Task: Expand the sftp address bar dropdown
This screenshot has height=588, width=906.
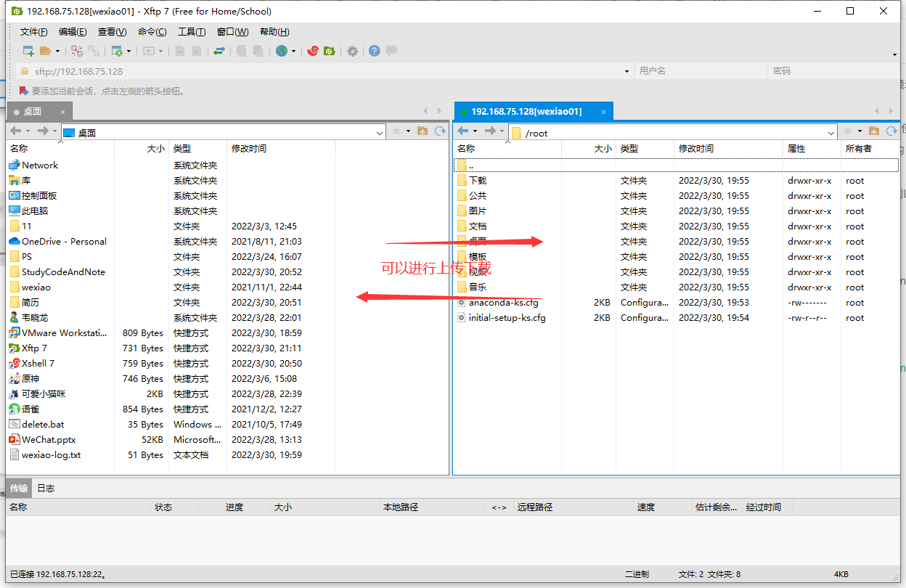Action: click(627, 71)
